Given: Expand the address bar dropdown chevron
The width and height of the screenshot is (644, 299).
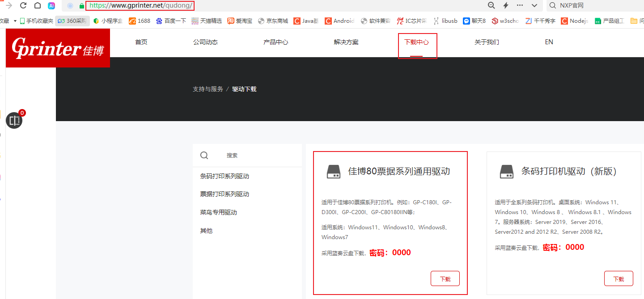Looking at the screenshot, I should 534,5.
